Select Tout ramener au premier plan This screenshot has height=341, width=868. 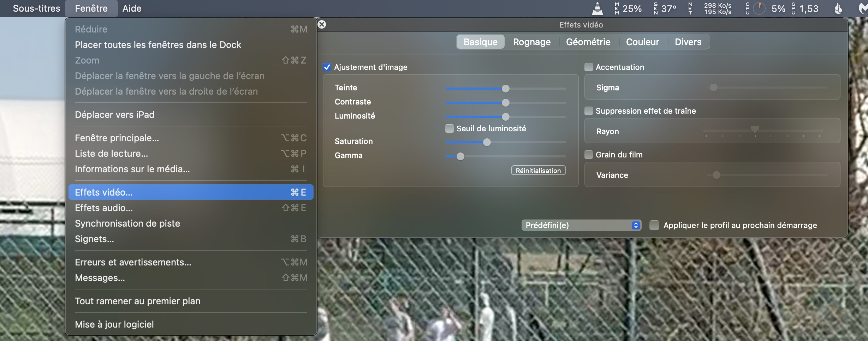191,301
